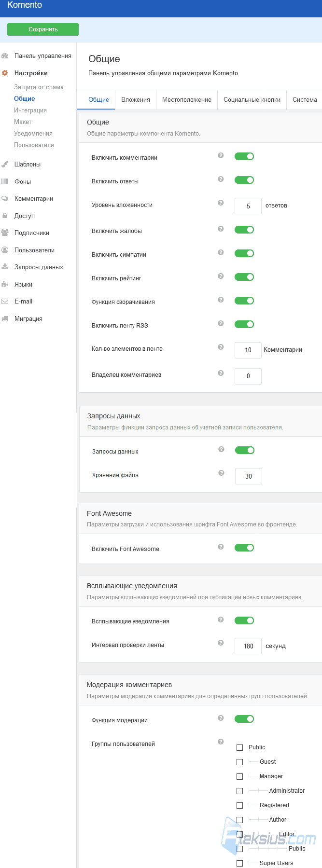Toggle Включить Font Awesome switch
This screenshot has width=322, height=868.
(x=244, y=548)
